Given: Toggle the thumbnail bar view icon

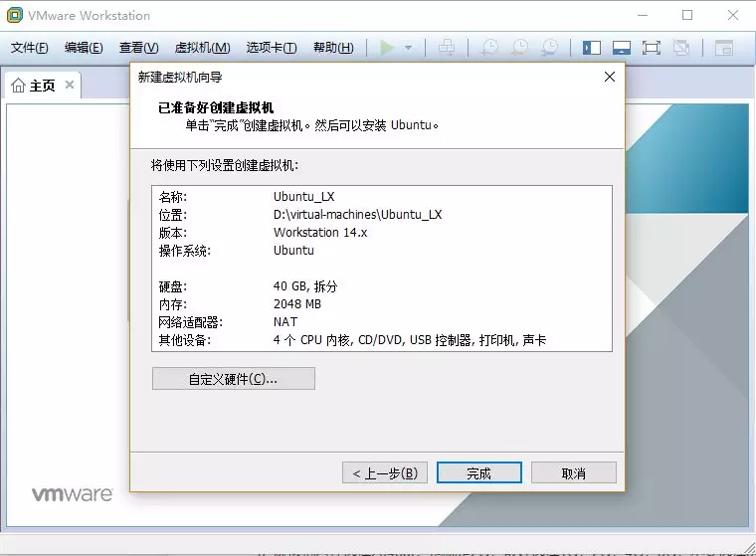Looking at the screenshot, I should tap(622, 48).
